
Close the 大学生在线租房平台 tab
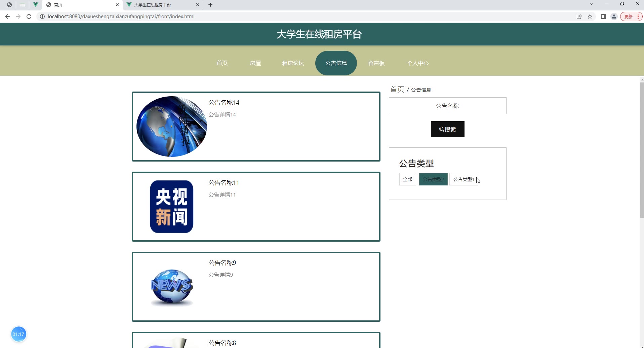(198, 5)
